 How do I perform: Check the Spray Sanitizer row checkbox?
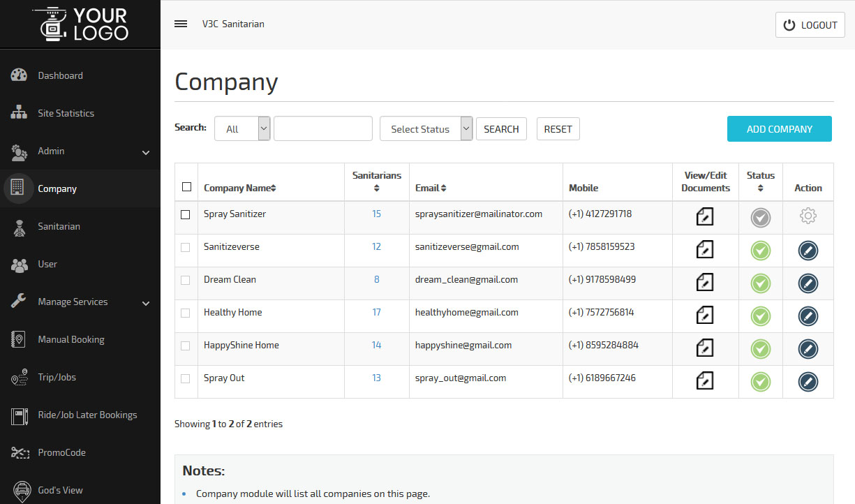pos(186,215)
